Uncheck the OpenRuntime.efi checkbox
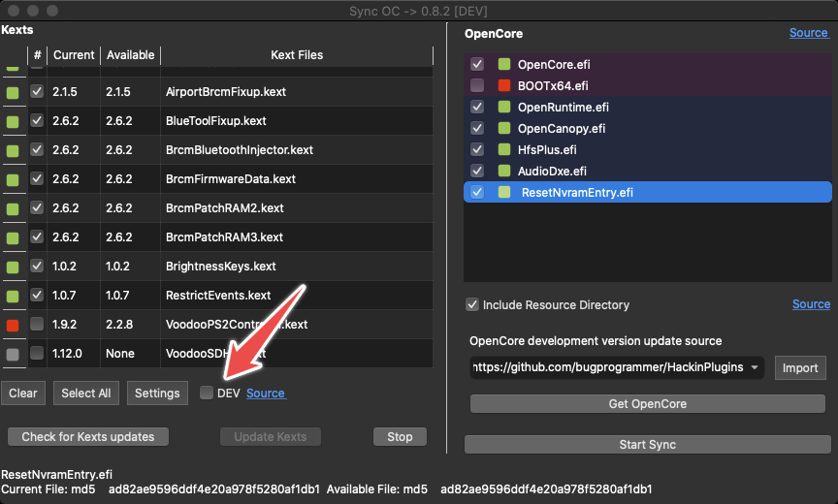 pyautogui.click(x=477, y=108)
